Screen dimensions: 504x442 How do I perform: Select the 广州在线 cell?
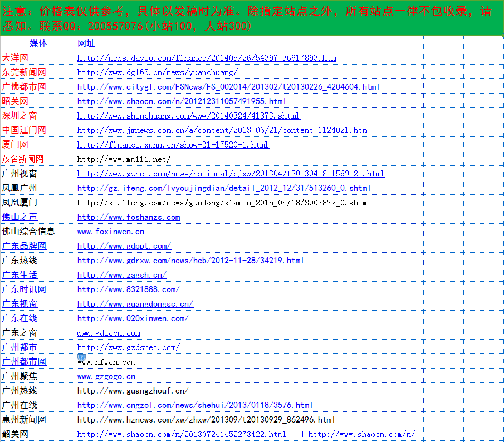[38, 405]
